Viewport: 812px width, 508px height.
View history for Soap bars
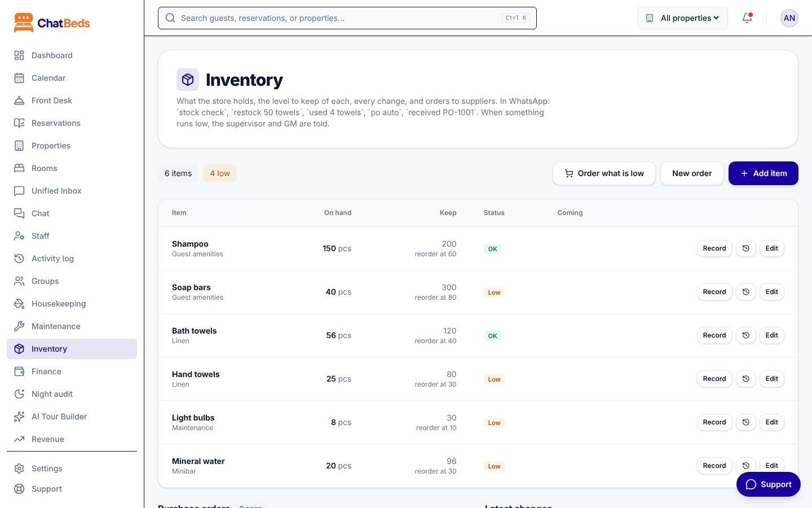pos(746,292)
